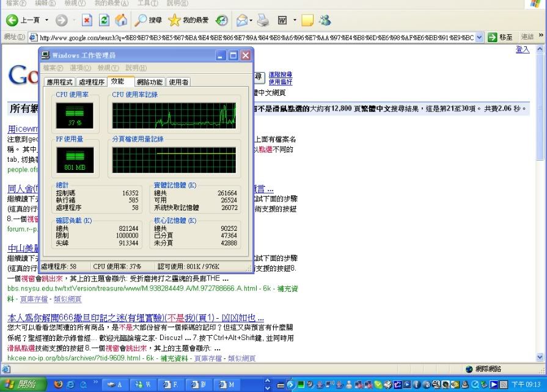The height and width of the screenshot is (392, 547).
Task: Refresh the page with the toolbar icon
Action: 105,20
